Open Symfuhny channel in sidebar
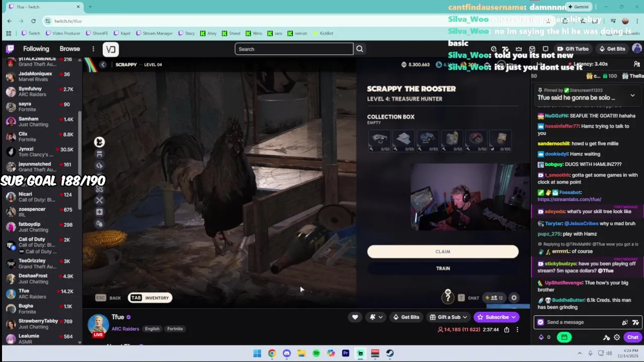This screenshot has height=362, width=644. pos(40,92)
